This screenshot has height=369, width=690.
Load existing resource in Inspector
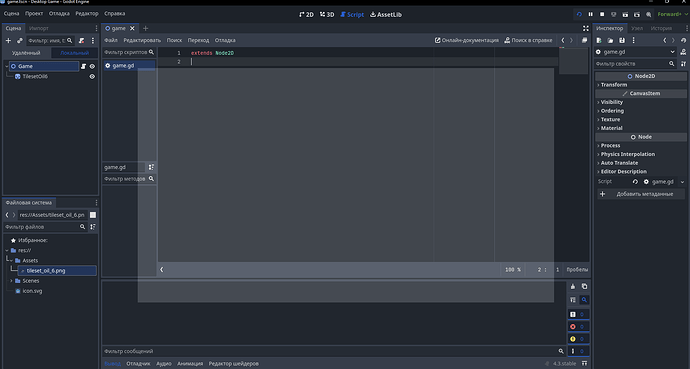(610, 40)
